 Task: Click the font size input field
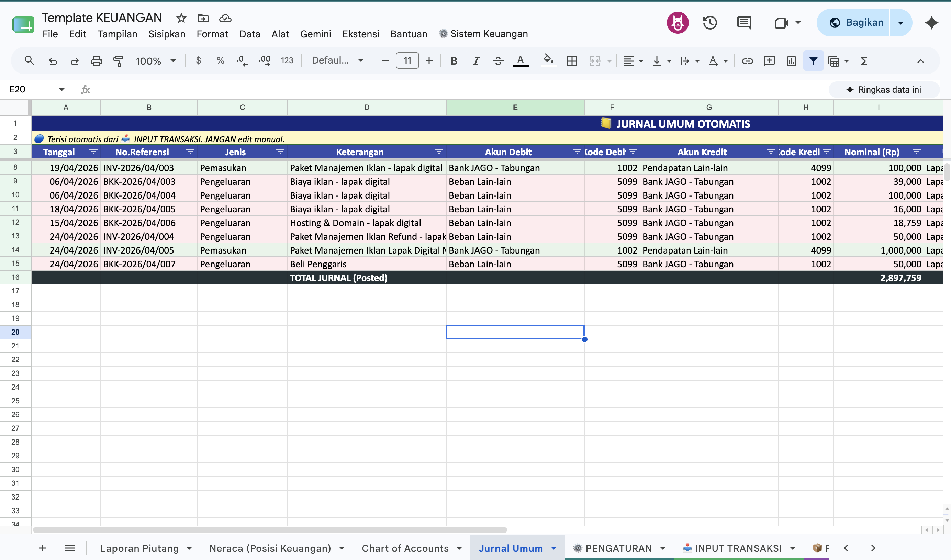pos(407,61)
